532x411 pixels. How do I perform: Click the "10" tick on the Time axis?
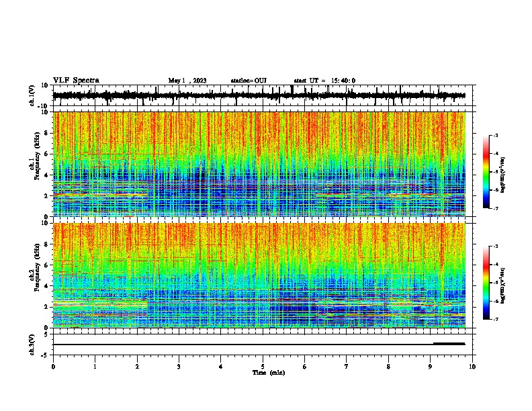[x=472, y=367]
